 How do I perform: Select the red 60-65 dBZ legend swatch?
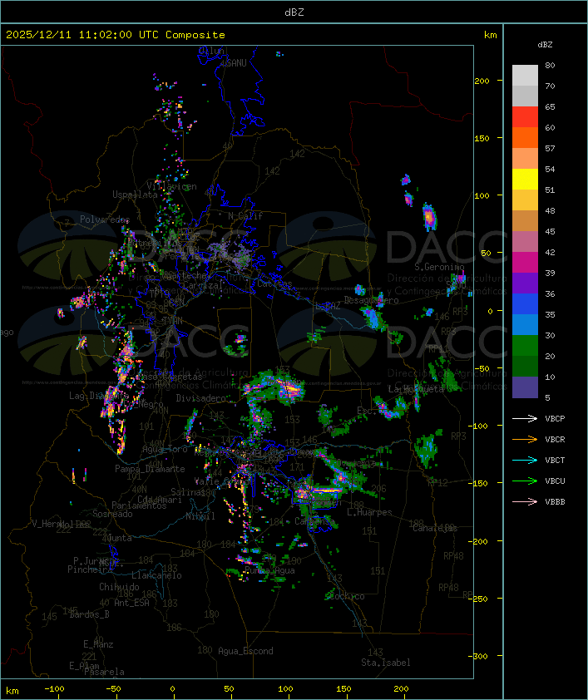[525, 117]
